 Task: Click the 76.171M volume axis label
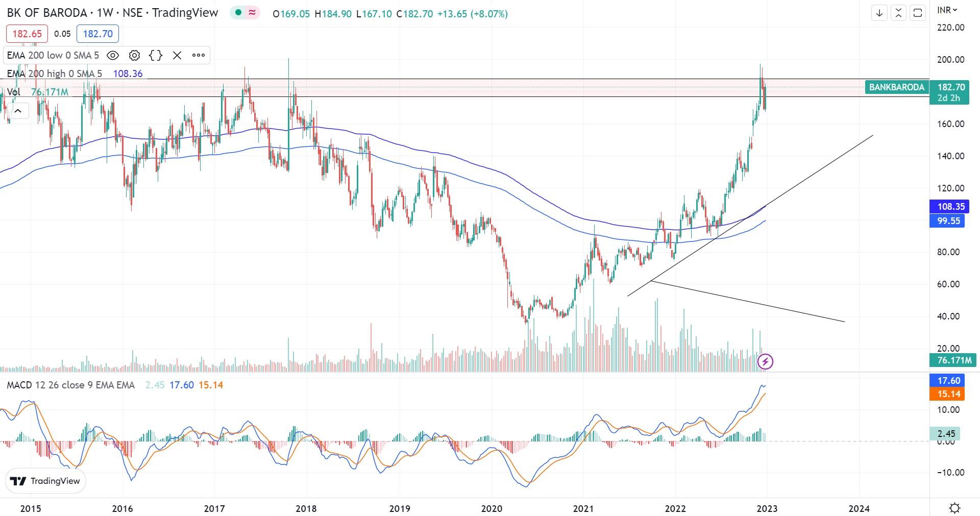(x=954, y=360)
